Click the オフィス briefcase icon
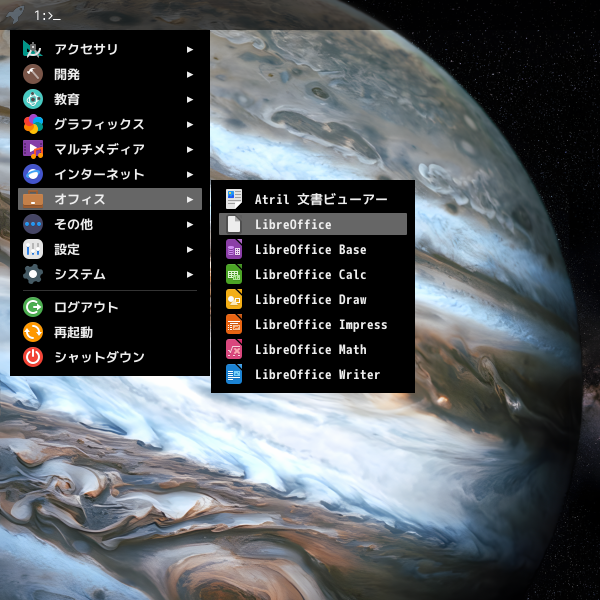600x600 pixels. [33, 199]
